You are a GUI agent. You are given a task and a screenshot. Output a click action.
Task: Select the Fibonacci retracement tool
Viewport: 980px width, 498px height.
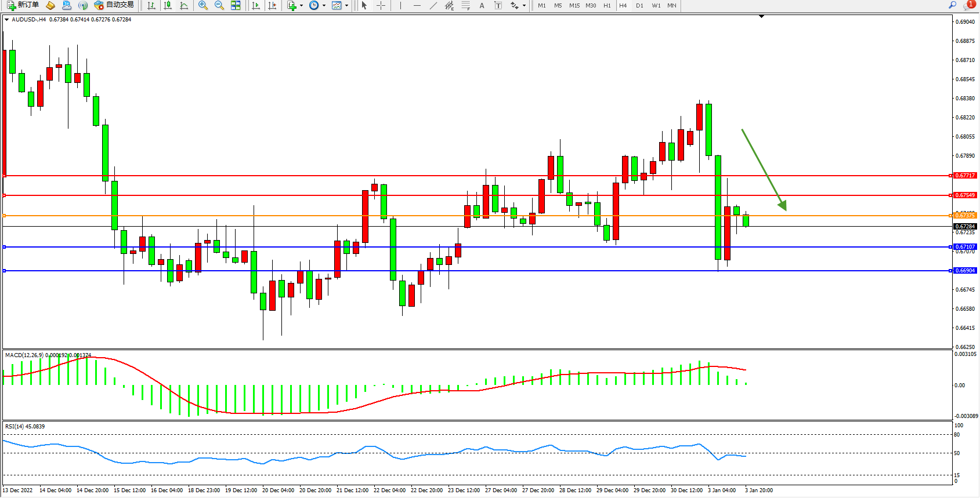coord(465,5)
